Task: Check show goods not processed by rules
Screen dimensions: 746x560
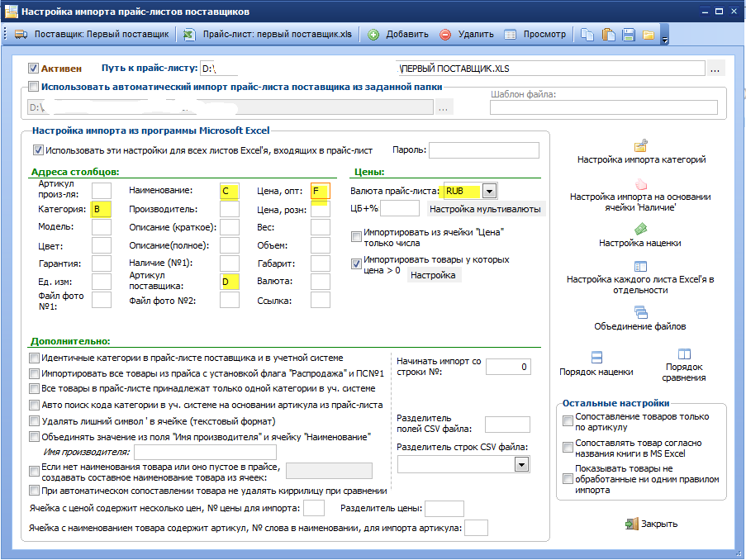Action: pyautogui.click(x=568, y=478)
